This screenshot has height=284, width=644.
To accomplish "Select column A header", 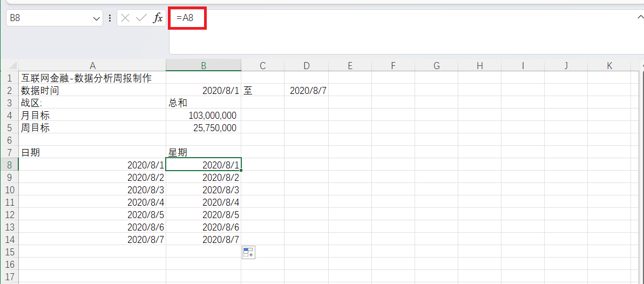I will pyautogui.click(x=92, y=66).
